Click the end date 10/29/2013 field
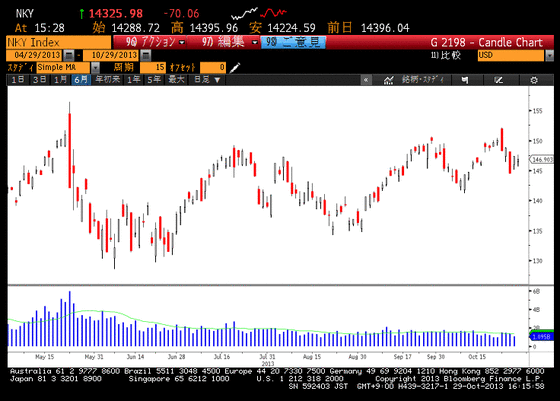Viewport: 560px width, 401px height. (x=111, y=55)
